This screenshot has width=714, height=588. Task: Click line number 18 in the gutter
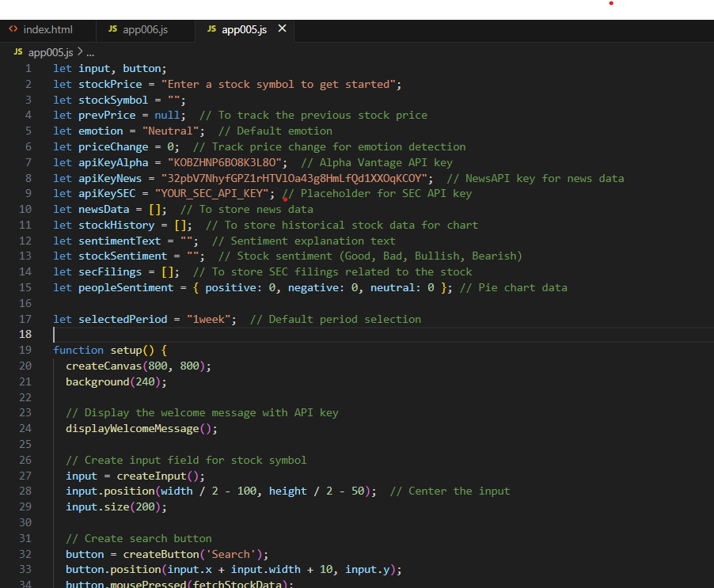pos(25,335)
